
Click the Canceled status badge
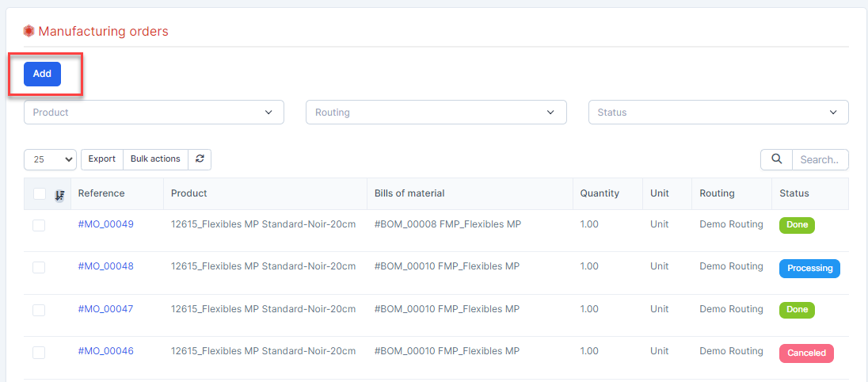(806, 353)
